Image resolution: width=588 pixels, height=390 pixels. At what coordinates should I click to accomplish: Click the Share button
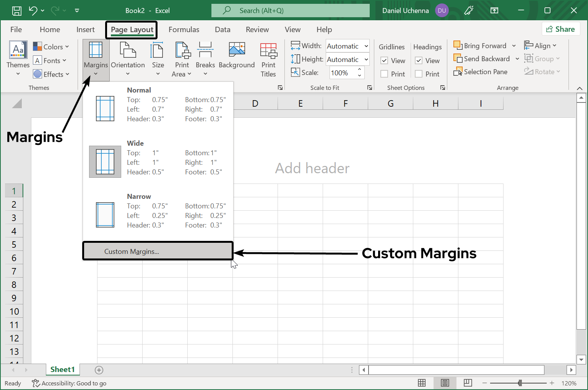[x=561, y=29]
